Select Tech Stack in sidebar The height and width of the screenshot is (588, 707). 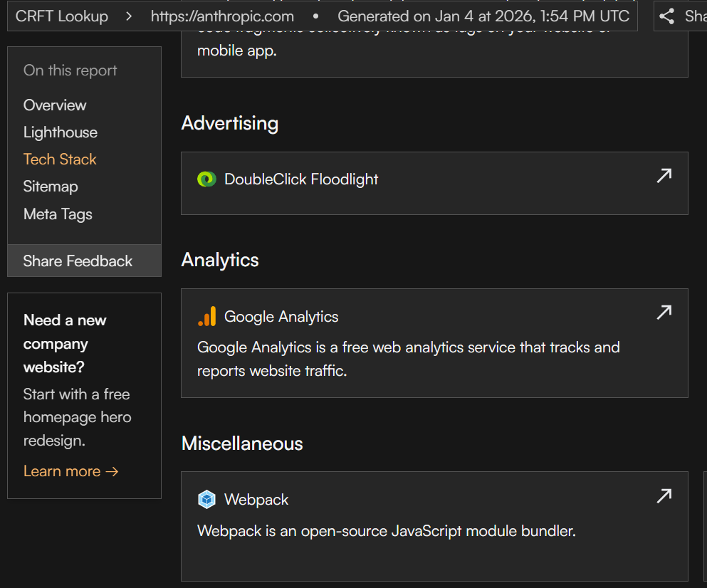[x=60, y=159]
